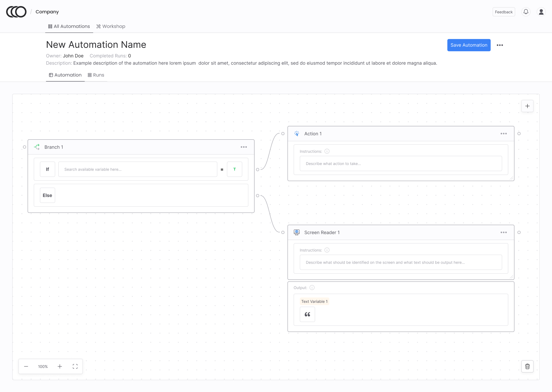Click the Feedback button

click(x=503, y=12)
